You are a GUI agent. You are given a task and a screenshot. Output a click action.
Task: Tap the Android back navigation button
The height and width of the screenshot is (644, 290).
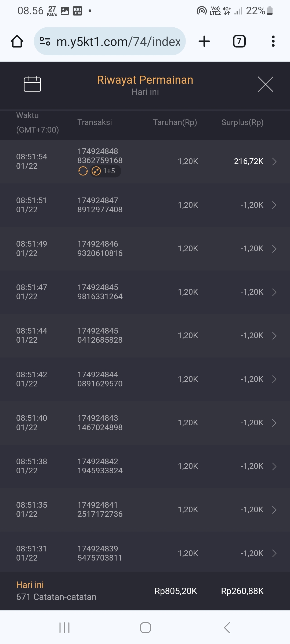pos(227,628)
